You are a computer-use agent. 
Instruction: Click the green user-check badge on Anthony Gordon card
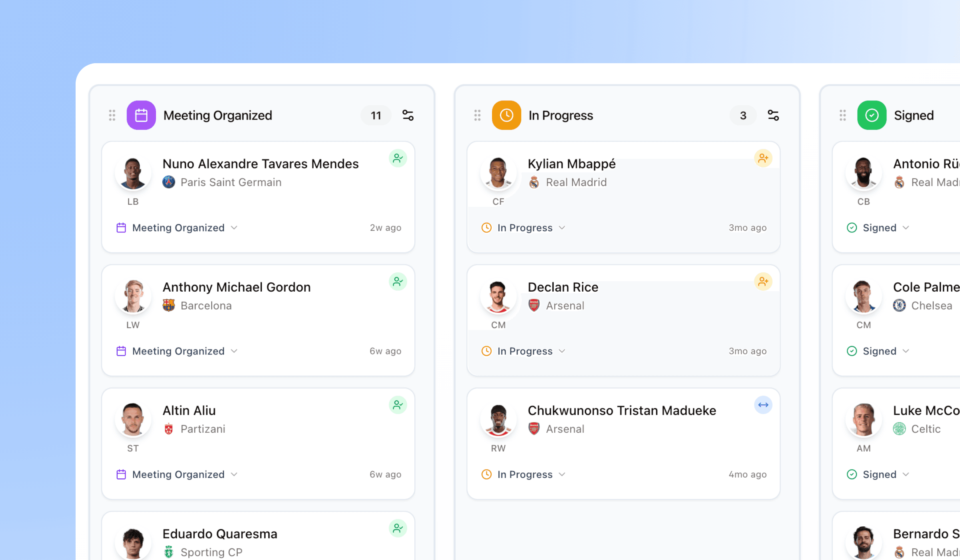pos(398,282)
